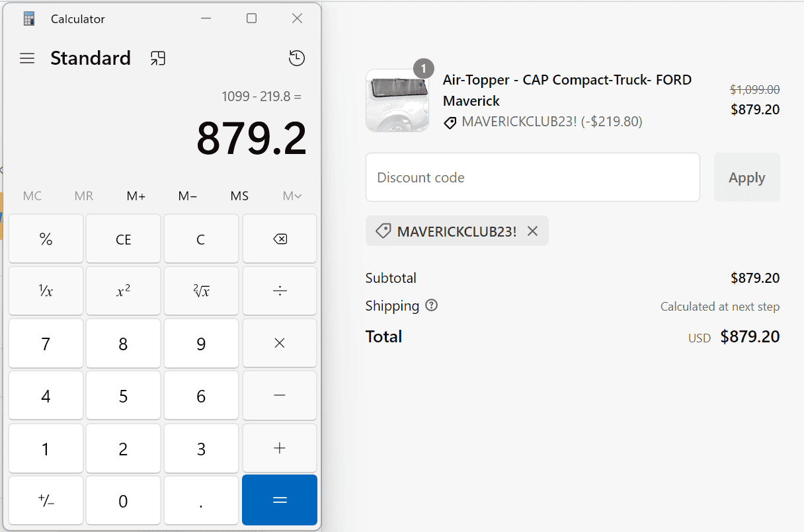Click digit 2 on the calculator
Screen dimensions: 804x532
[x=123, y=448]
